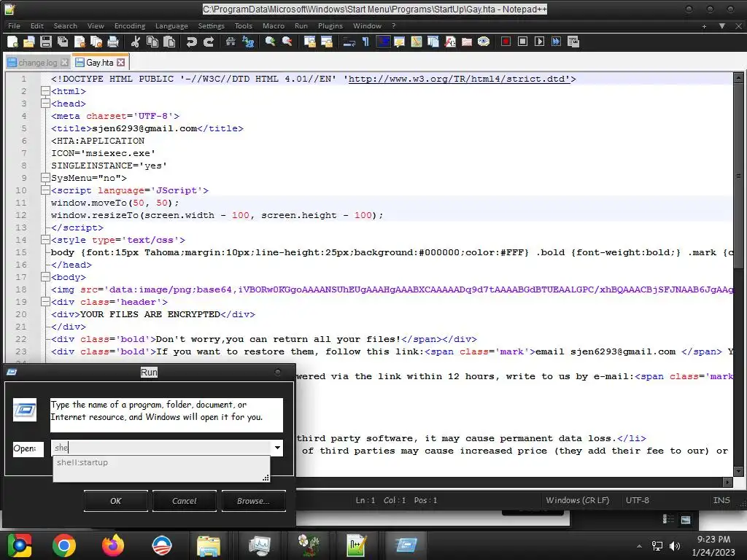Zoom in using the magnifier plus icon
The height and width of the screenshot is (560, 747).
pyautogui.click(x=270, y=42)
